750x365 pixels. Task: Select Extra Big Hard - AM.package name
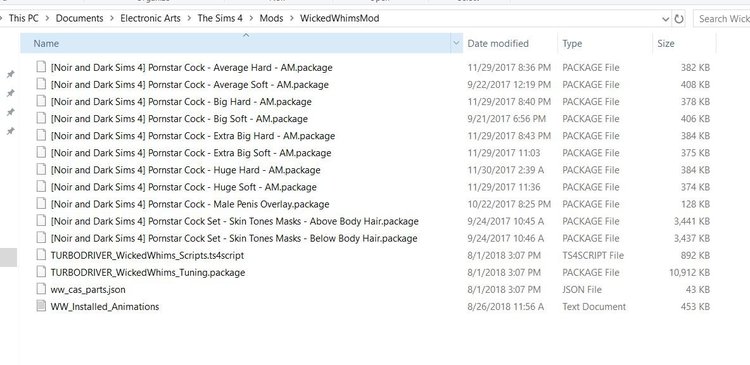tap(193, 136)
